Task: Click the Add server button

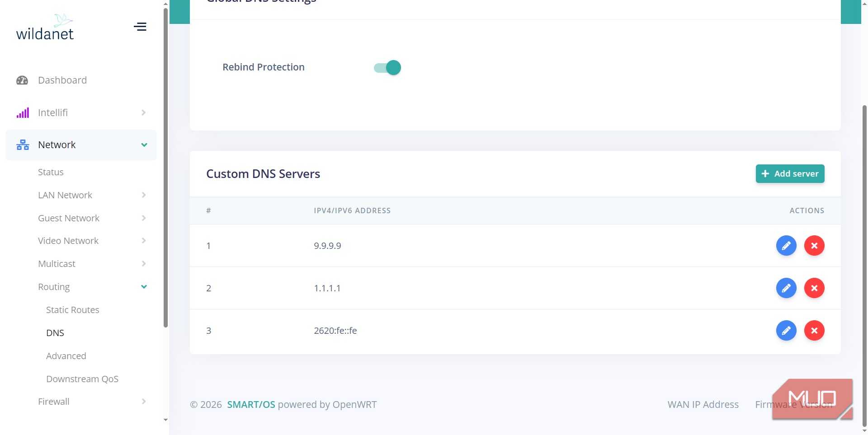Action: click(790, 174)
